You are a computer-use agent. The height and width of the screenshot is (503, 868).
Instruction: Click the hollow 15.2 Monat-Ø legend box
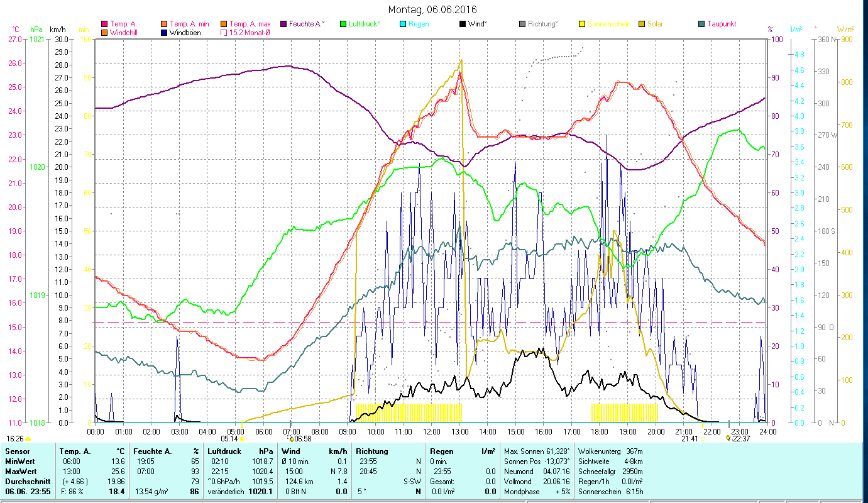click(x=224, y=33)
